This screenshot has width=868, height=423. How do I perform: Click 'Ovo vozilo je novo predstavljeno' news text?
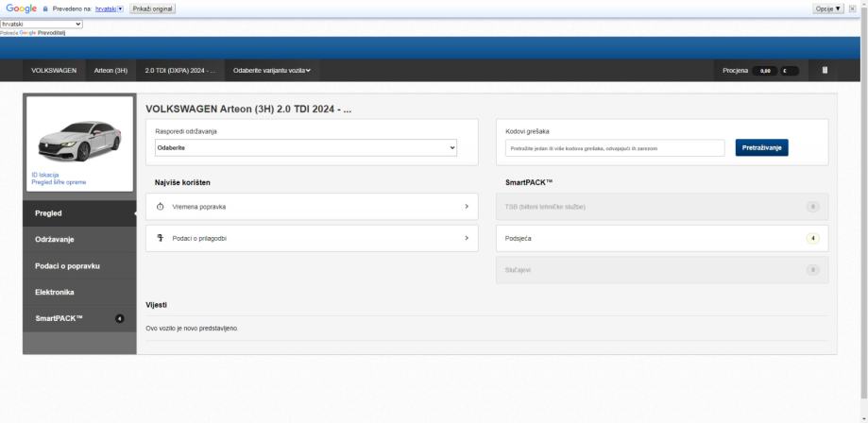coord(192,329)
